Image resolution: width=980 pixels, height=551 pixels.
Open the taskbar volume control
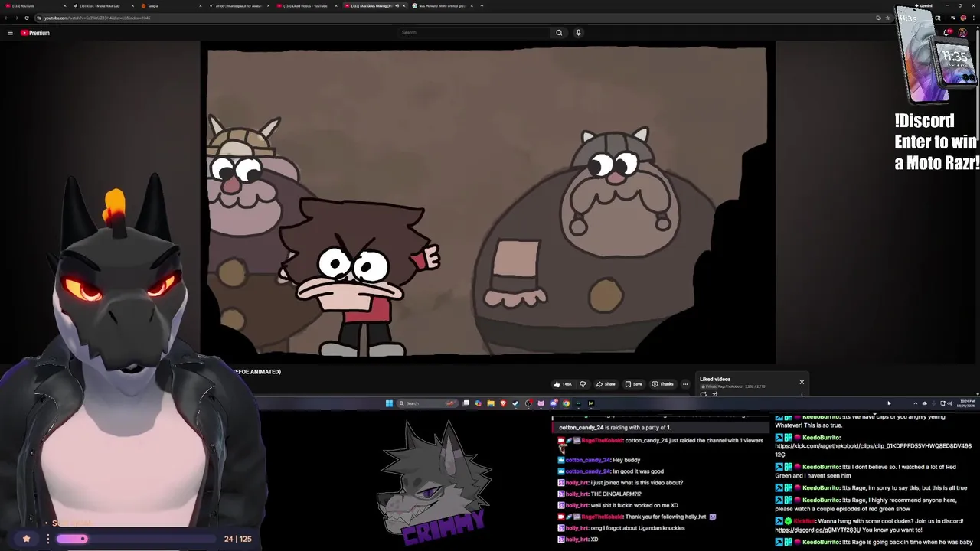pos(949,403)
